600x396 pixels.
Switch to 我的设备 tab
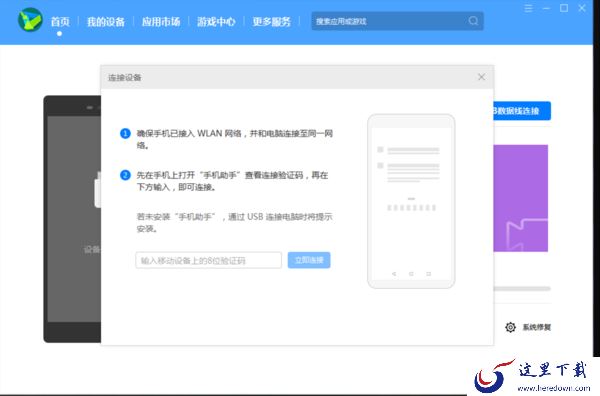106,22
